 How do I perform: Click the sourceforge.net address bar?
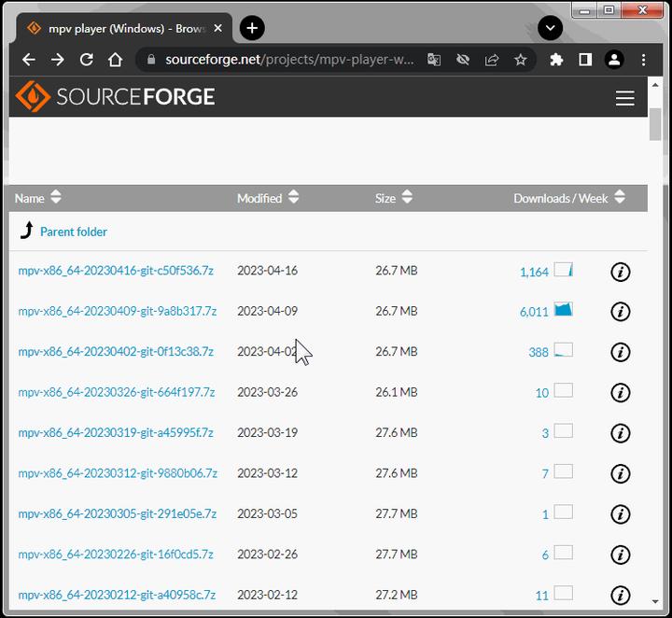click(x=283, y=60)
